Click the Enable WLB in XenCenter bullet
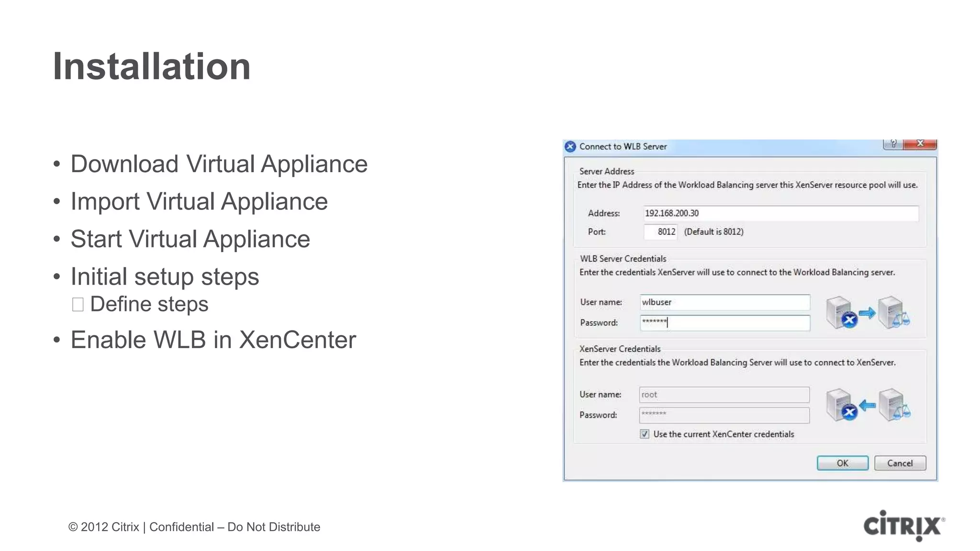This screenshot has height=551, width=980. tap(213, 340)
